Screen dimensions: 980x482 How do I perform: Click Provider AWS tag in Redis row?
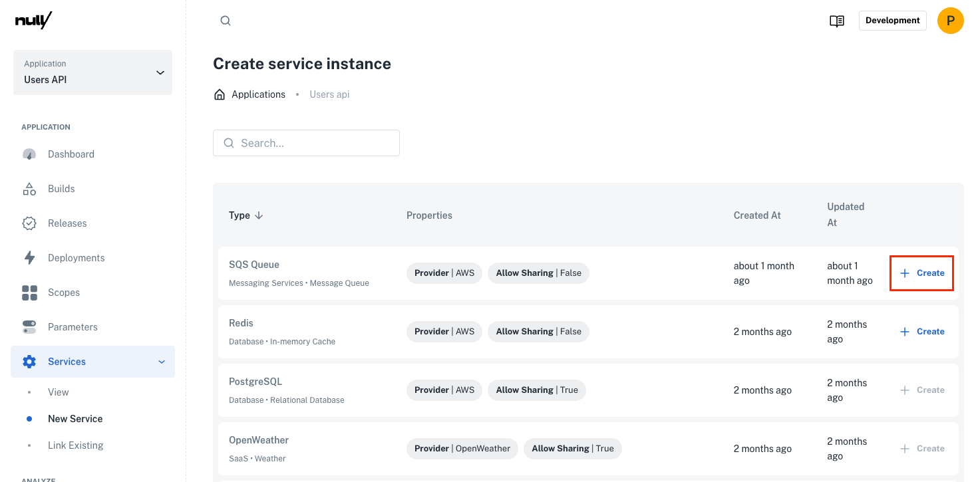[444, 332]
